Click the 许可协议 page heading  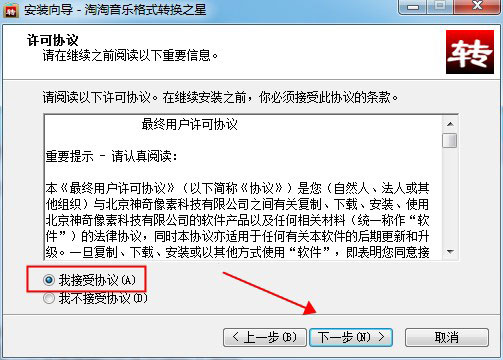click(x=53, y=40)
